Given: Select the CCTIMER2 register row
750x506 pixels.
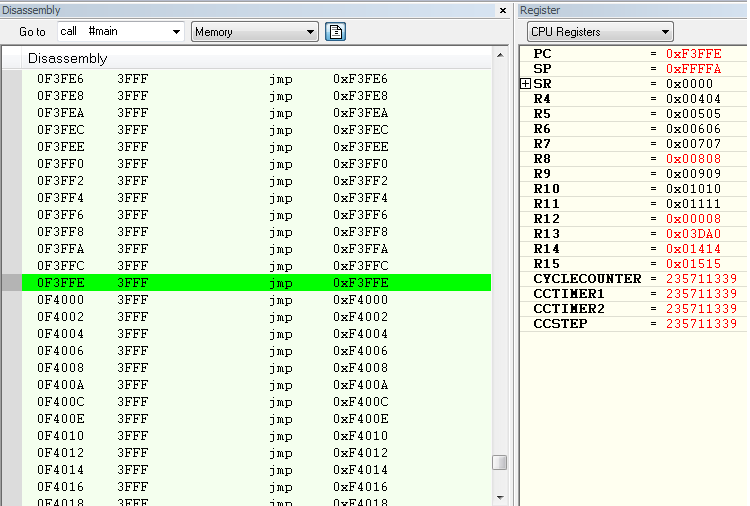Looking at the screenshot, I should (633, 308).
